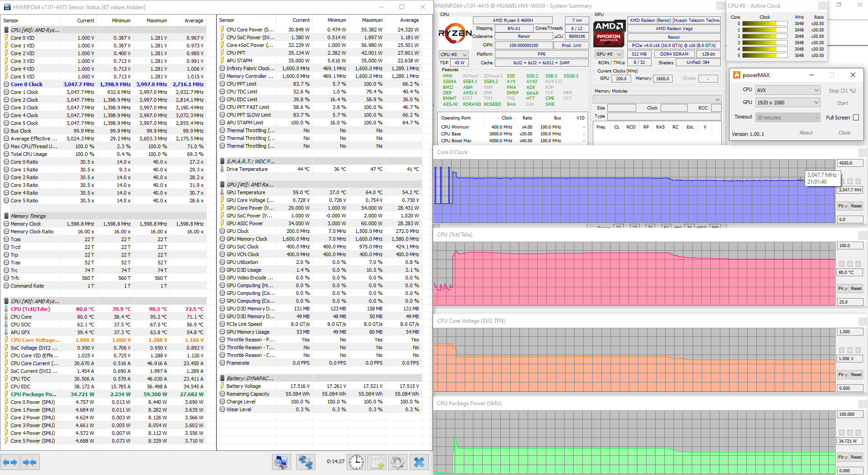Viewport: 868px width, 475px height.
Task: Select the Command Rate row
Action: pyautogui.click(x=104, y=286)
